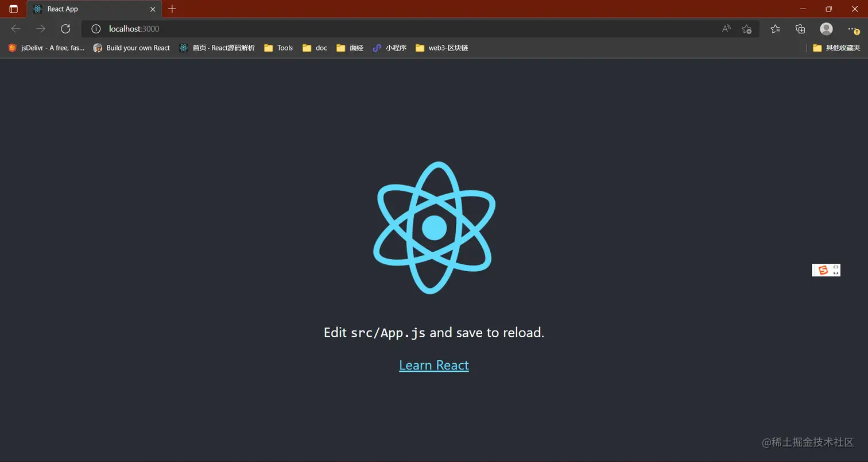
Task: Click the Sogou input method icon
Action: coord(823,270)
